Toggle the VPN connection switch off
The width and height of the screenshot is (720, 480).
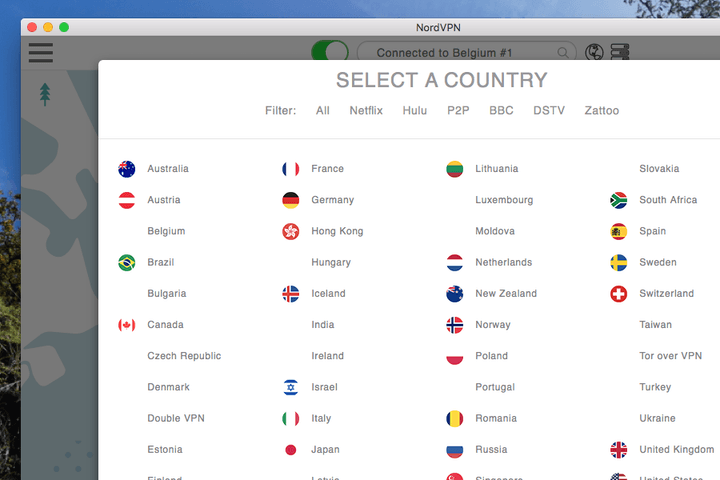click(330, 51)
